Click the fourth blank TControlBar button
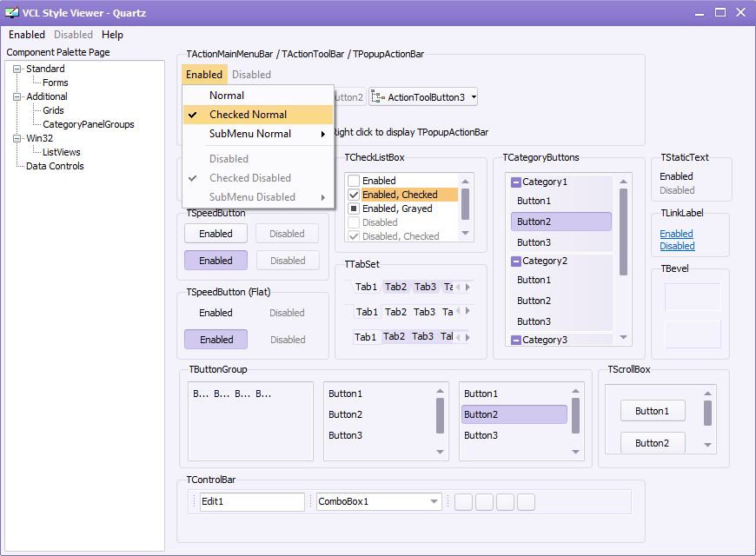The height and width of the screenshot is (556, 756). (x=526, y=502)
